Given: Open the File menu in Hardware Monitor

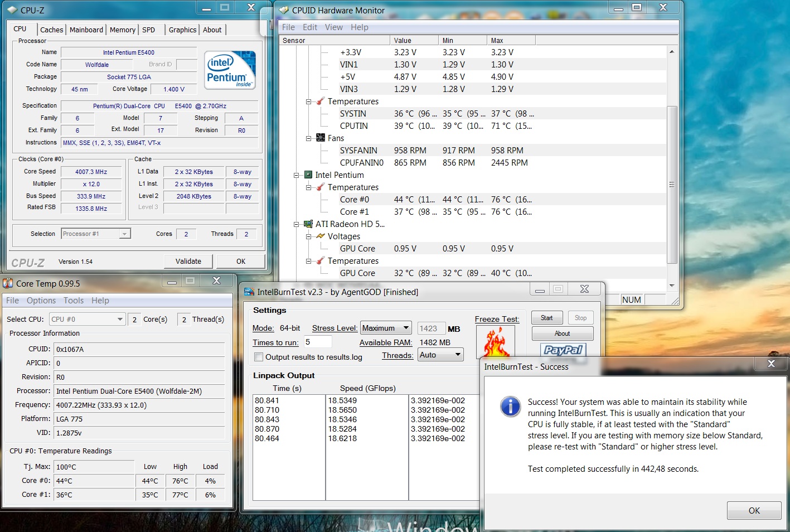Looking at the screenshot, I should tap(288, 27).
